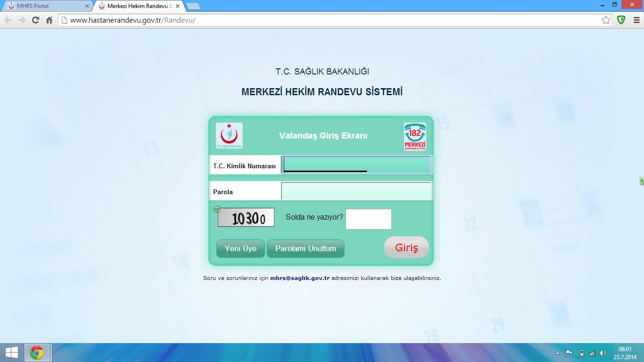Click the Yeni Üye button
Screen dimensions: 644x362
coord(240,249)
